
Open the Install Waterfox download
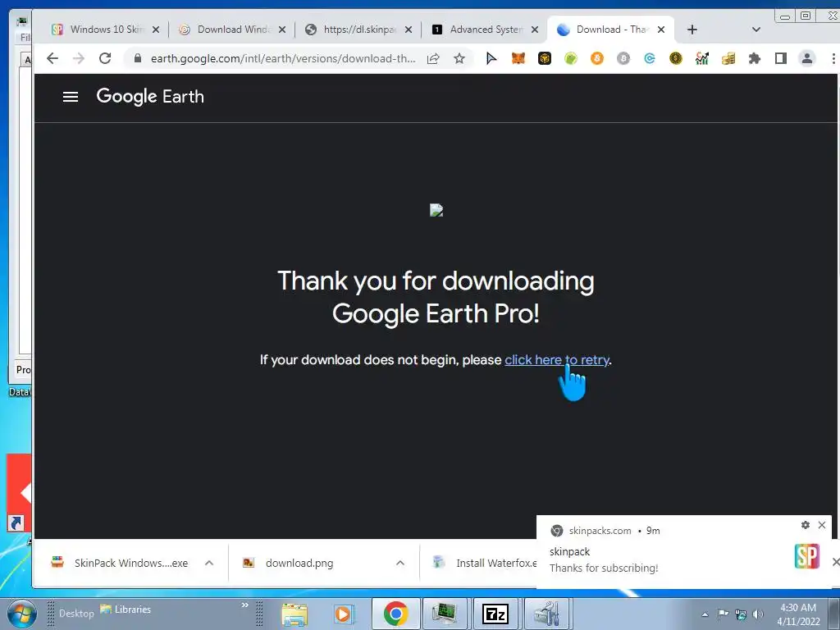(484, 563)
